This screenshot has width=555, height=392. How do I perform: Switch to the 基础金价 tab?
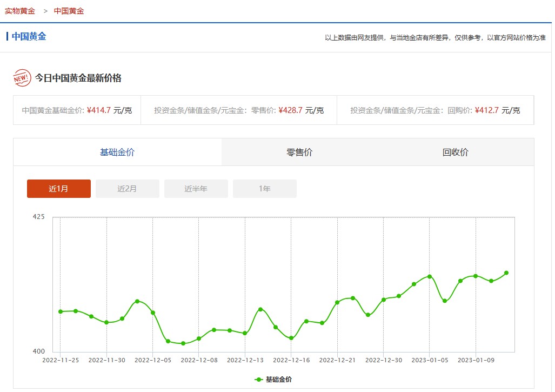(117, 152)
